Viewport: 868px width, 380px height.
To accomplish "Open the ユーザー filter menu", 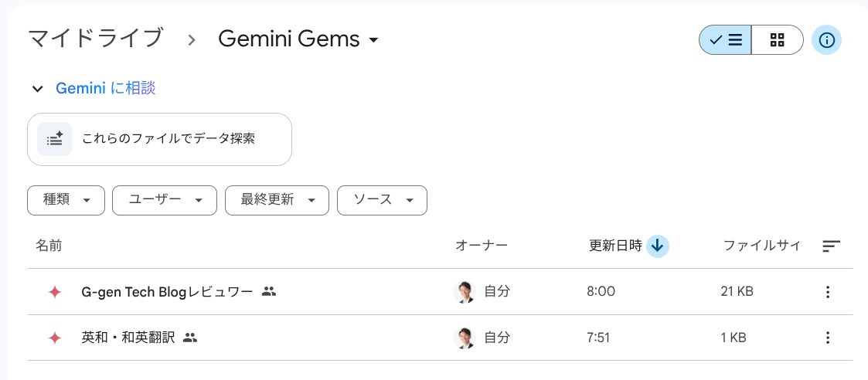I will (163, 200).
